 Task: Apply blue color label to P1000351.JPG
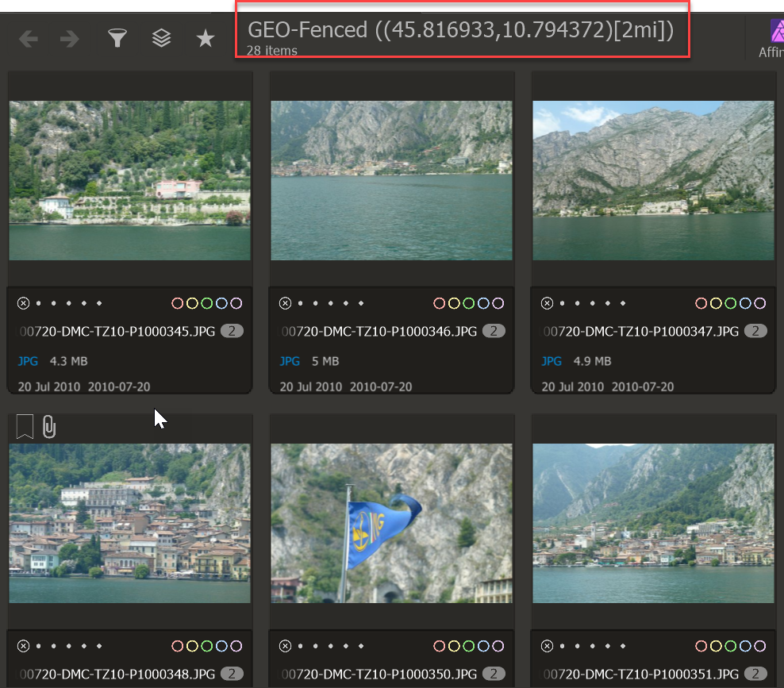click(745, 646)
